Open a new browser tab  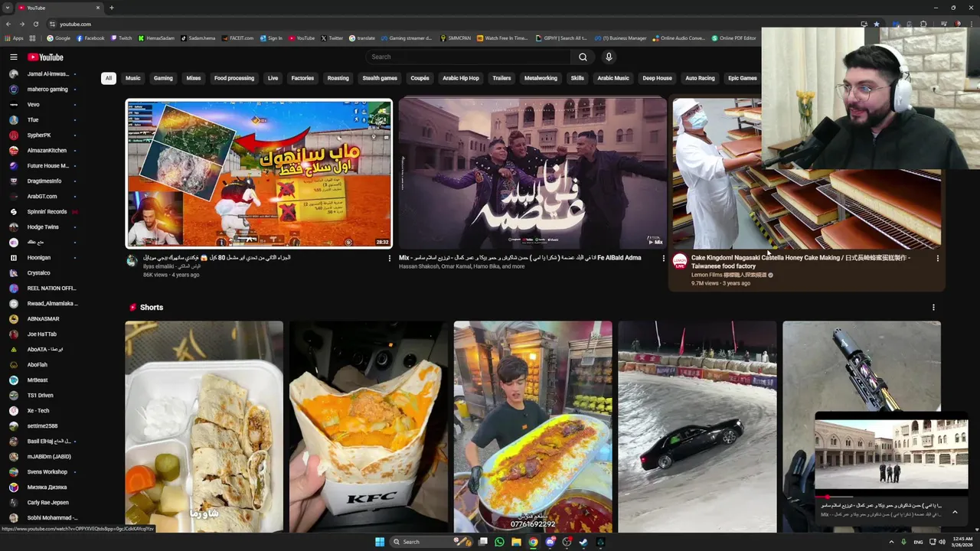(x=111, y=8)
